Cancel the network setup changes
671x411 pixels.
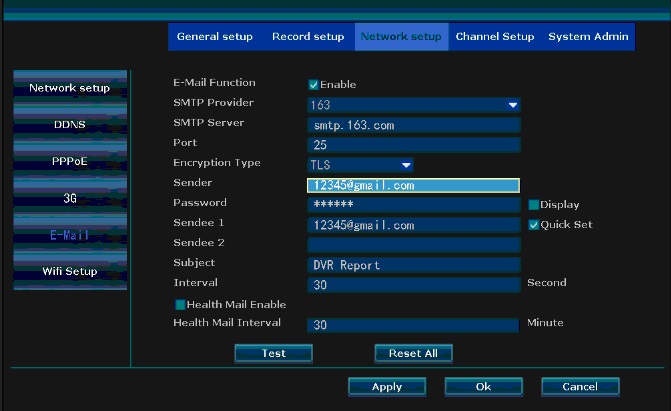click(x=580, y=387)
